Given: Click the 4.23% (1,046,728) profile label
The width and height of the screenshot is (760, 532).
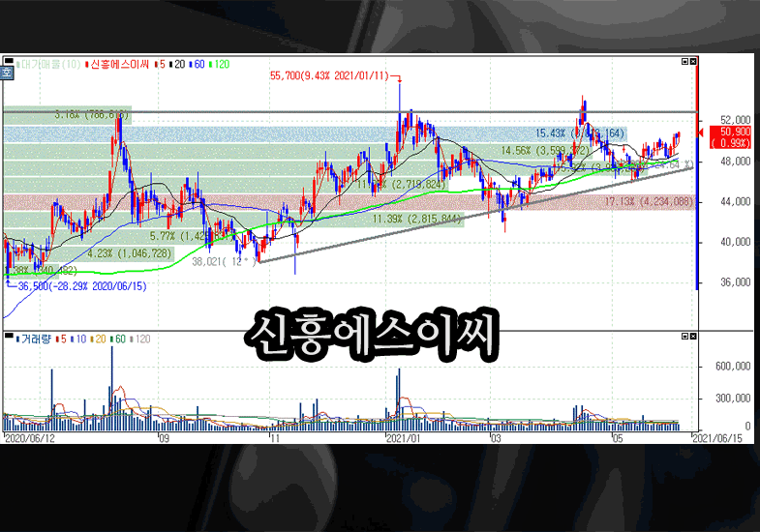Looking at the screenshot, I should [130, 253].
